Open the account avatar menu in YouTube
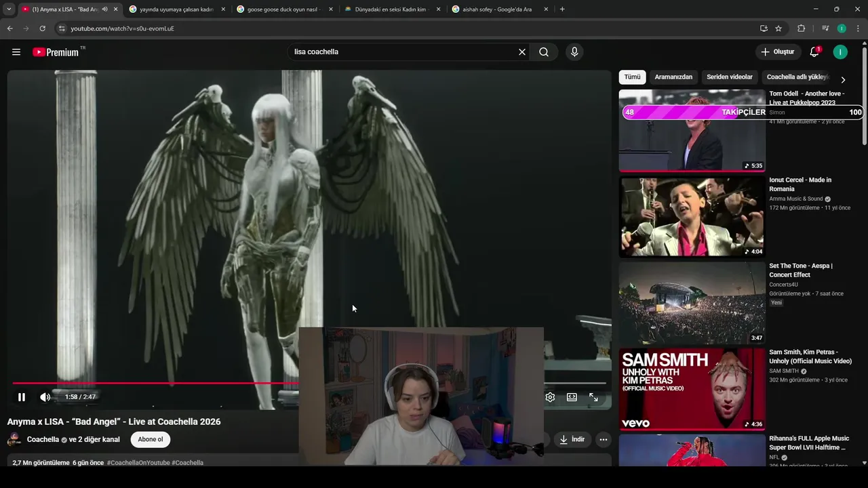This screenshot has height=488, width=868. 840,52
